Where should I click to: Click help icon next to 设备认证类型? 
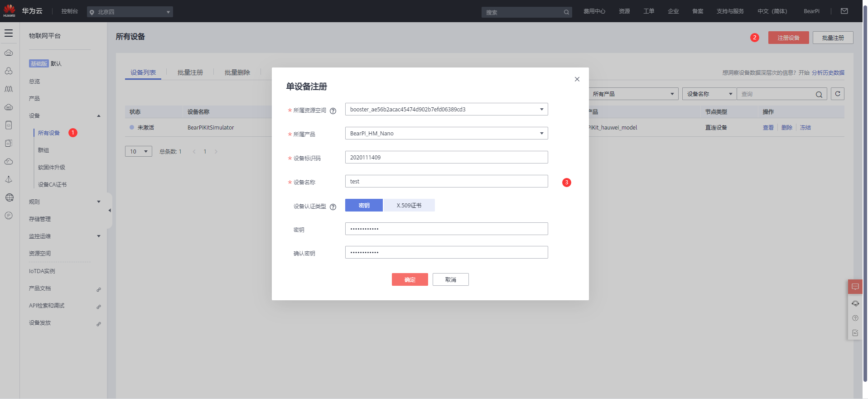tap(333, 207)
